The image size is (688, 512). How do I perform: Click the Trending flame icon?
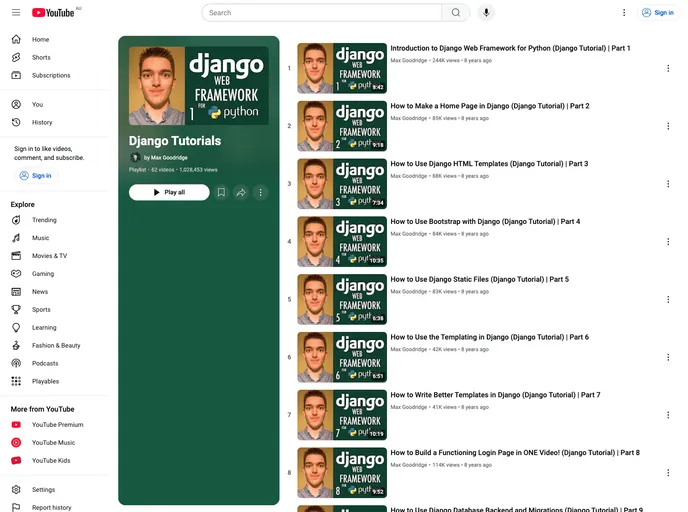(x=16, y=220)
